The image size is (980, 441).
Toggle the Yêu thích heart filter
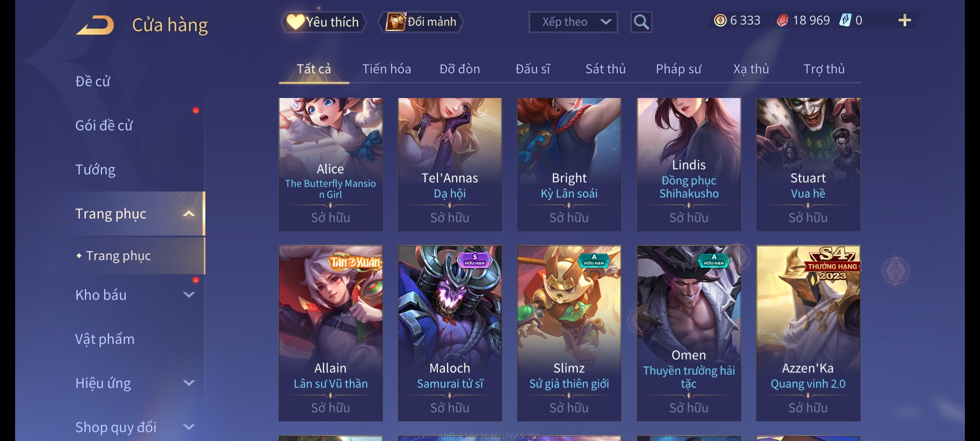[x=323, y=22]
